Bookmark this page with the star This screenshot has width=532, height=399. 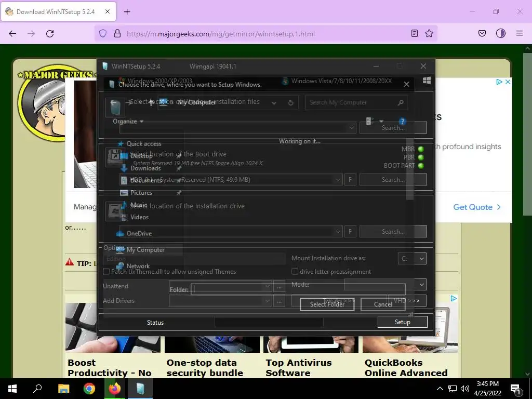click(429, 33)
